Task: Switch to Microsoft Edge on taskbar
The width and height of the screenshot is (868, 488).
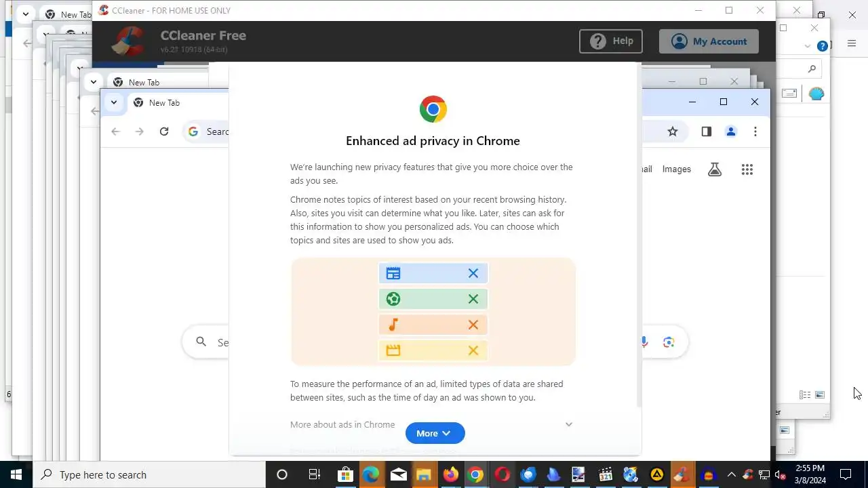Action: pos(371,474)
